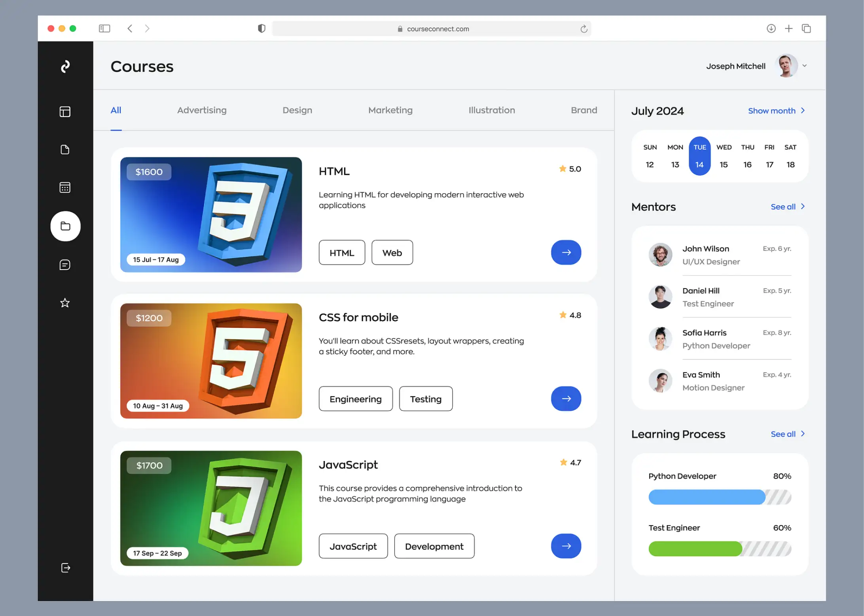
Task: Click Joseph Mitchell's profile avatar
Action: tap(786, 66)
